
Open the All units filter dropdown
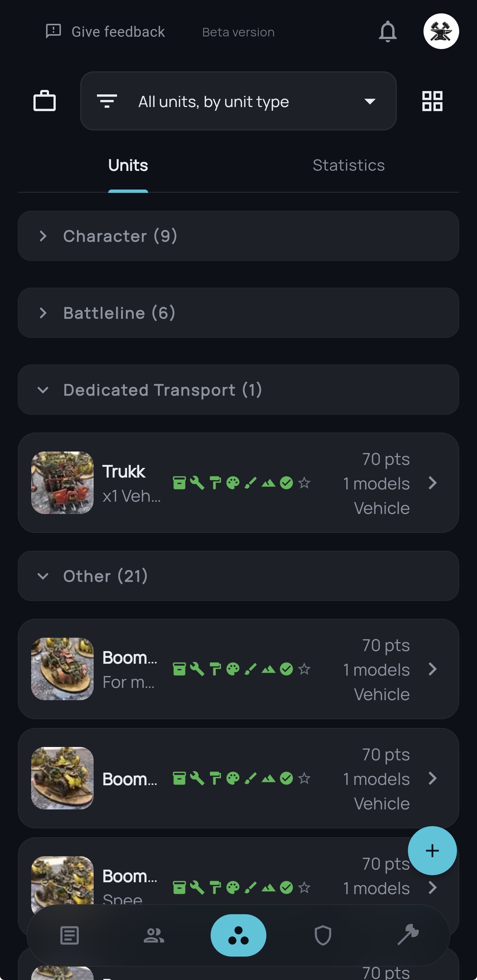pos(238,101)
